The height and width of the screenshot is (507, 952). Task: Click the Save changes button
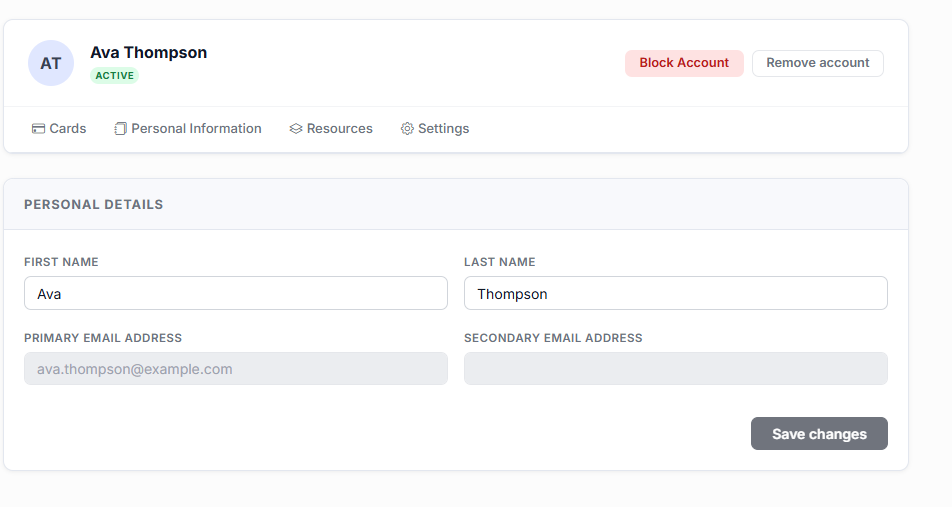pos(819,434)
